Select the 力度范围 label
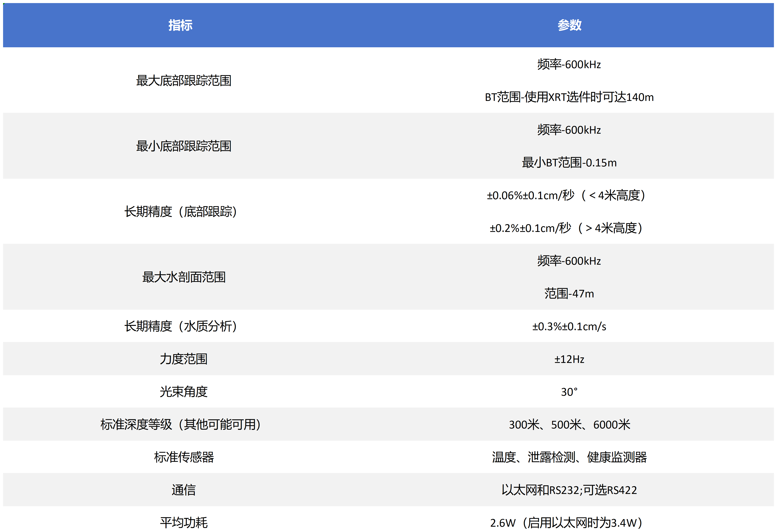Viewport: 777px width, 532px height. coord(183,359)
